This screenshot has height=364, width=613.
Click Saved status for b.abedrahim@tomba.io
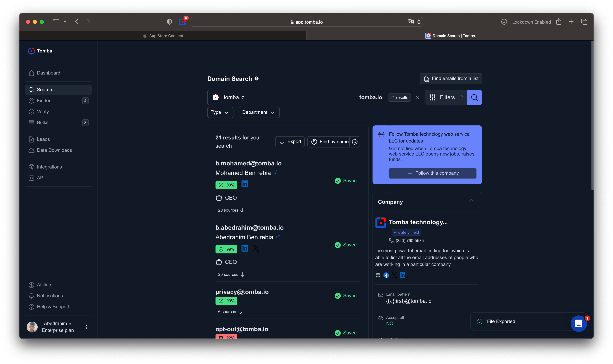[345, 245]
